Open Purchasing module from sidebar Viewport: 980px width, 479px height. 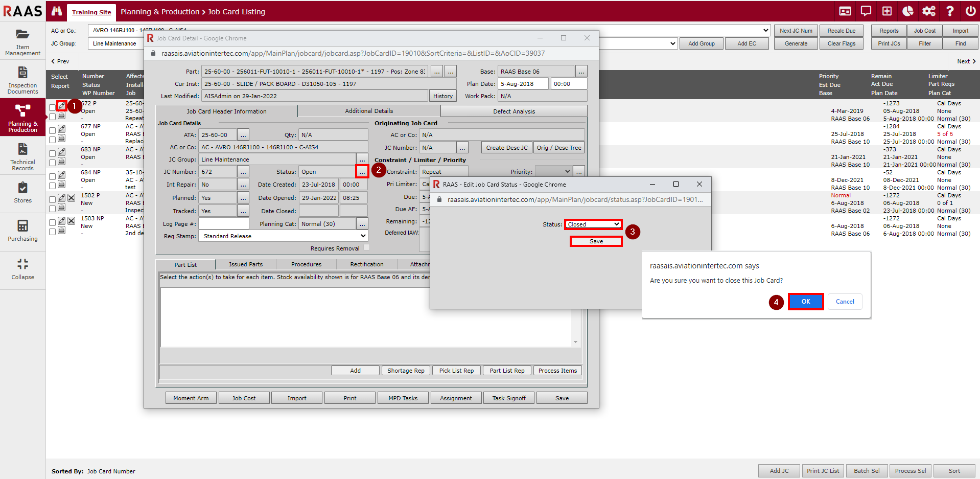22,231
